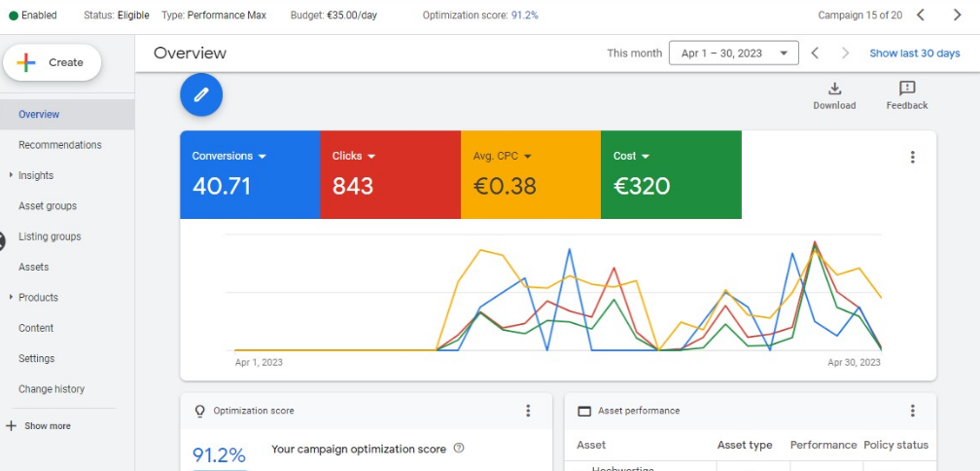Open Optimization score card three-dot menu
Screen dimensions: 980x471
[x=528, y=411]
